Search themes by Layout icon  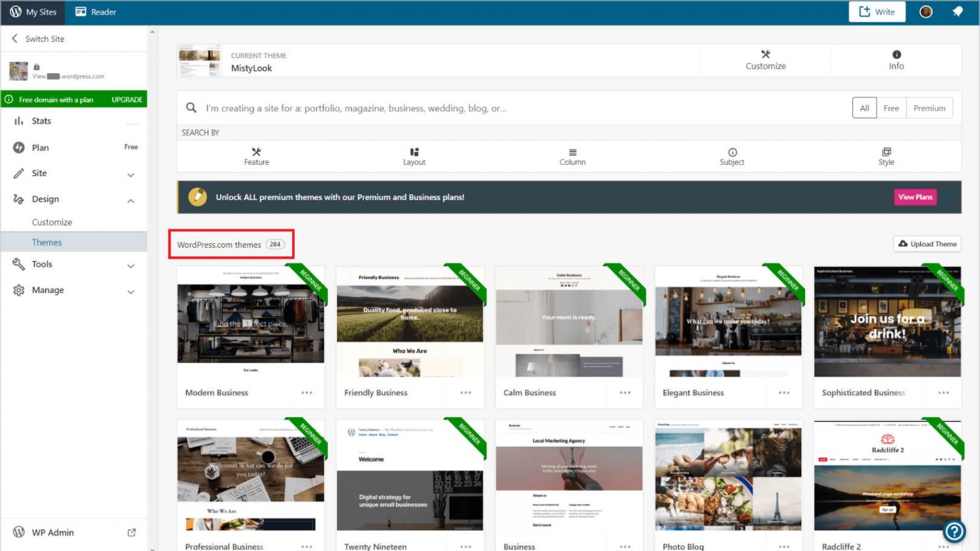pyautogui.click(x=414, y=152)
